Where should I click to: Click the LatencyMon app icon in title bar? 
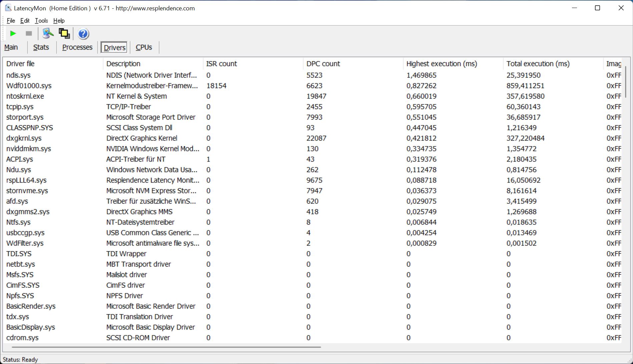pos(8,8)
